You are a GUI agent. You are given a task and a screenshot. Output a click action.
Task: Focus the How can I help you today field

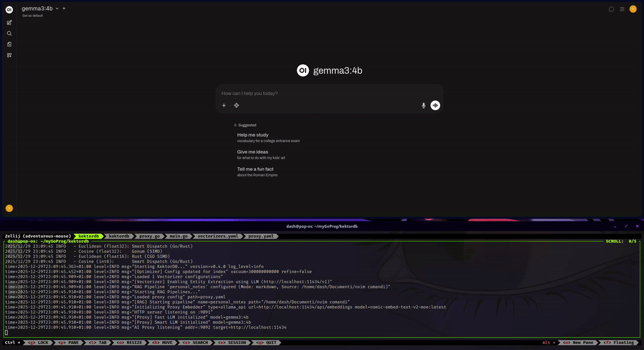328,94
